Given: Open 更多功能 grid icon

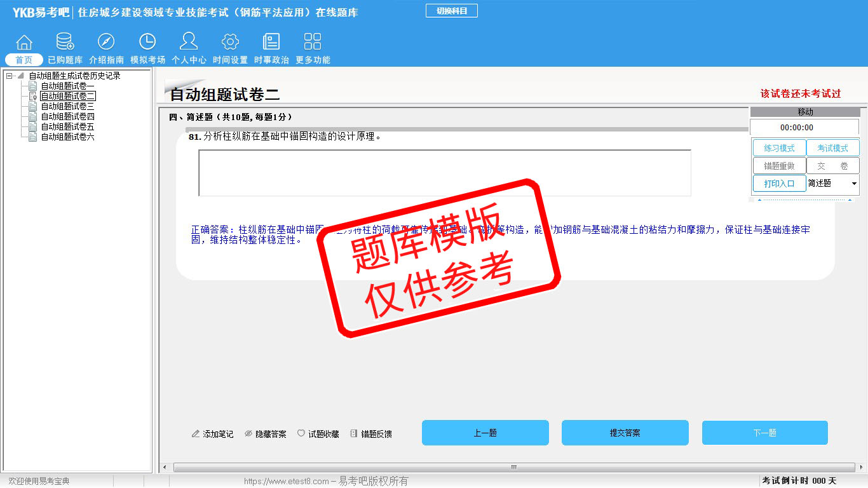Looking at the screenshot, I should click(313, 43).
